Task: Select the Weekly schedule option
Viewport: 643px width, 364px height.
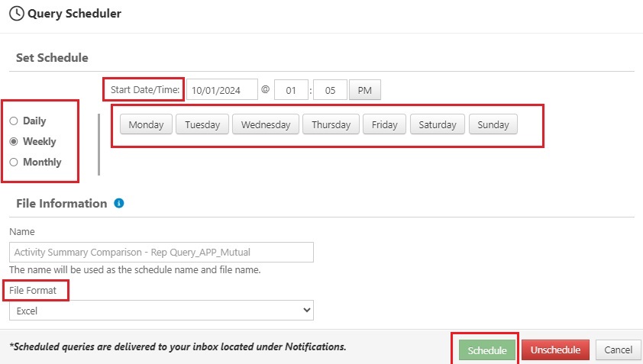Action: [x=14, y=141]
